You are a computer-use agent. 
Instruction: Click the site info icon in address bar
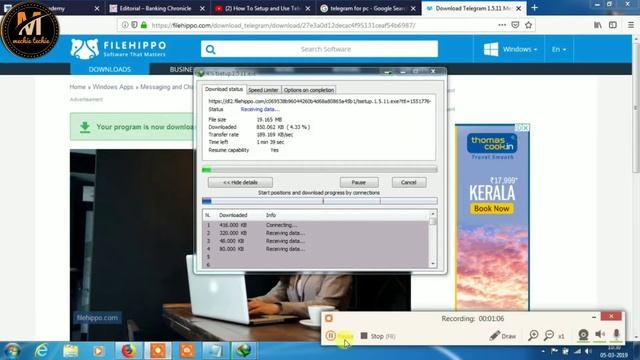point(125,25)
